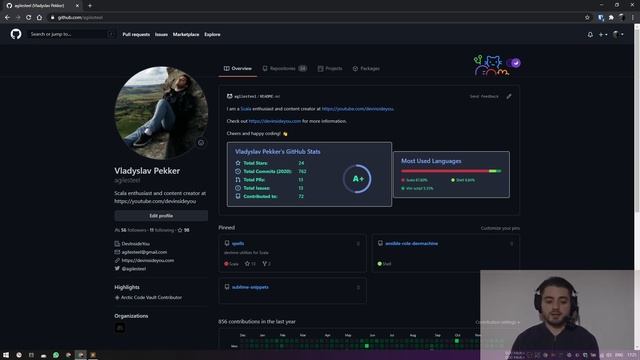
Task: Switch to the Packages tab
Action: tap(366, 69)
